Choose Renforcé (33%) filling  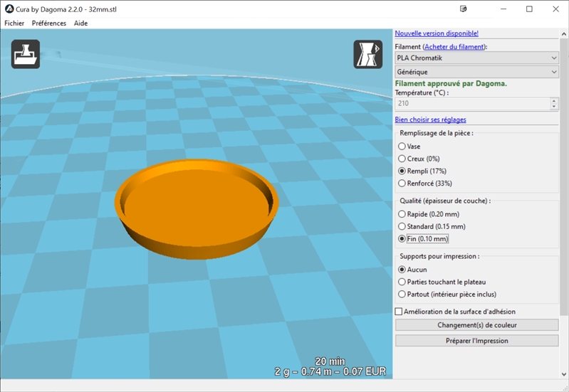[x=402, y=183]
